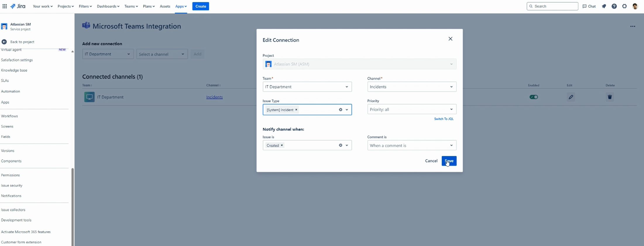This screenshot has height=246, width=644.
Task: Open the settings gear icon
Action: pyautogui.click(x=624, y=6)
